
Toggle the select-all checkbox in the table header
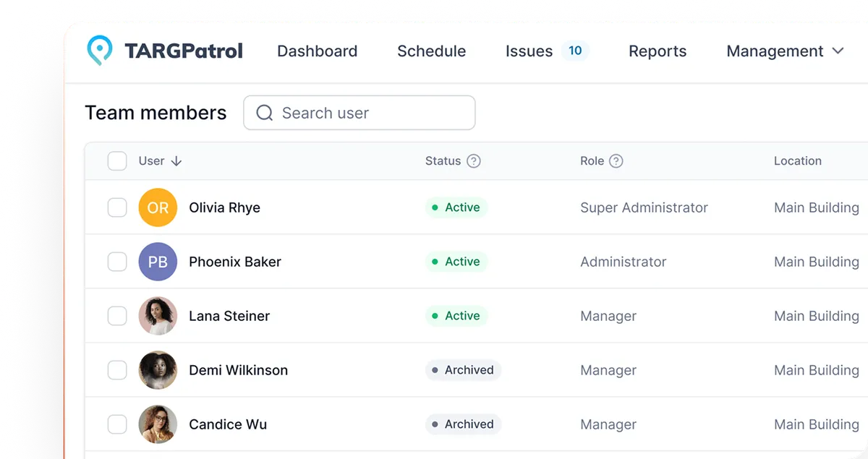click(117, 160)
